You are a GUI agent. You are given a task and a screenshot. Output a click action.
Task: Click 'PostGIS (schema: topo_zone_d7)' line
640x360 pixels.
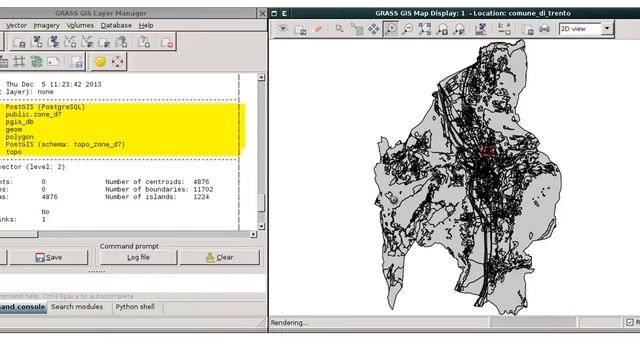click(65, 144)
